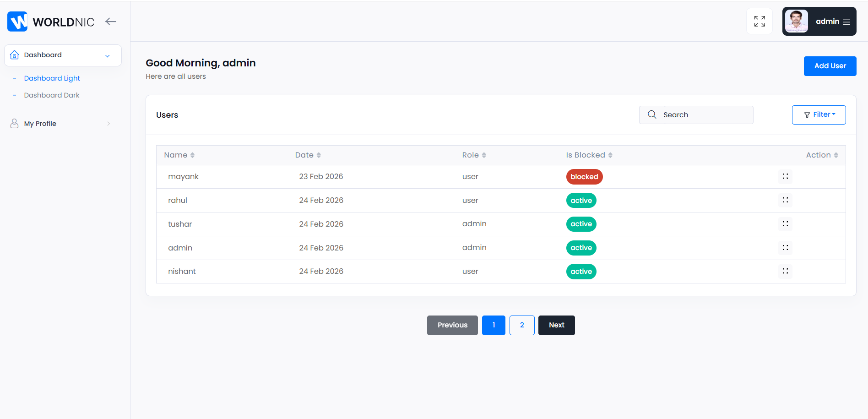Sort by Action column
Image resolution: width=868 pixels, height=419 pixels.
(x=822, y=155)
